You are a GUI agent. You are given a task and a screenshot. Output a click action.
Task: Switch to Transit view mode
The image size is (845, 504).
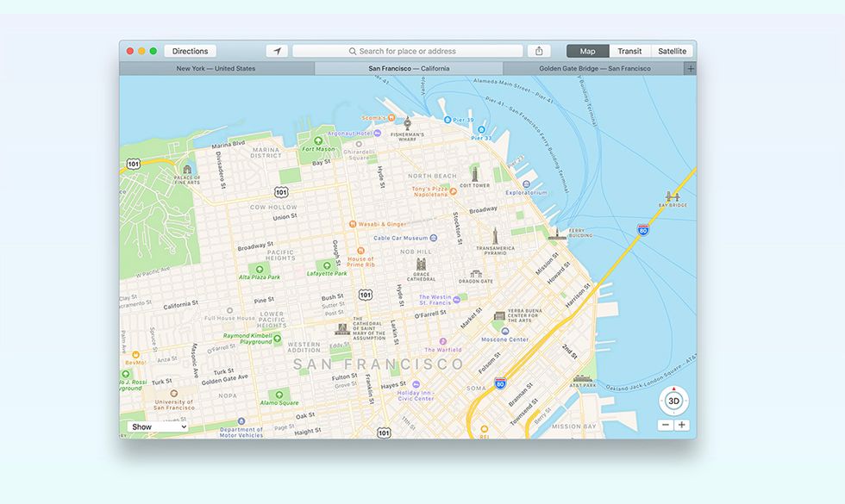point(629,51)
